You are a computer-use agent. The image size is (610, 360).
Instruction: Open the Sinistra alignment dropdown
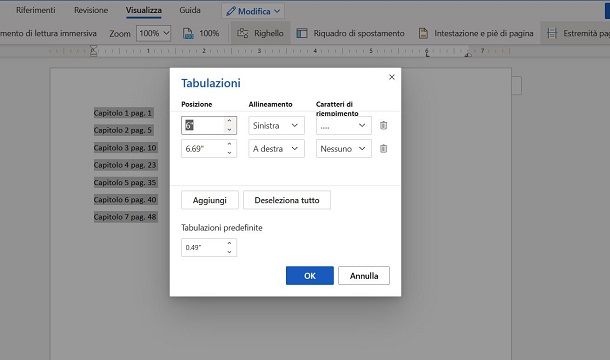pos(276,126)
